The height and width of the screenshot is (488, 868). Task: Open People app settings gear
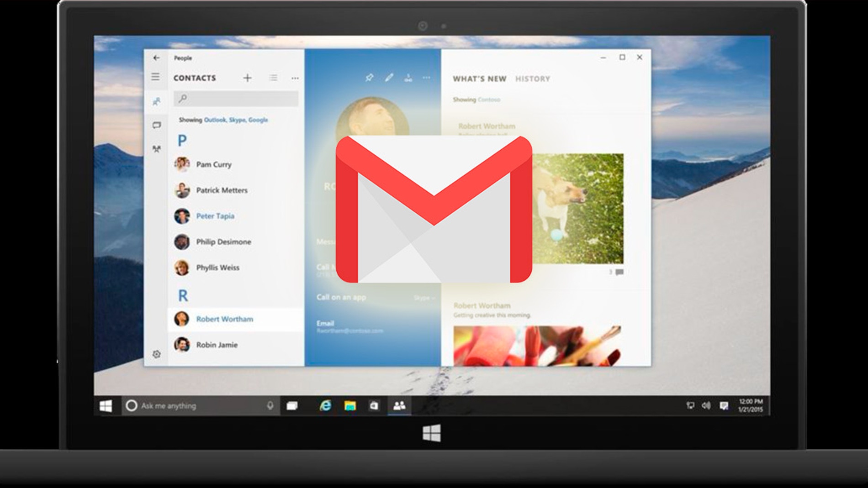coord(156,354)
